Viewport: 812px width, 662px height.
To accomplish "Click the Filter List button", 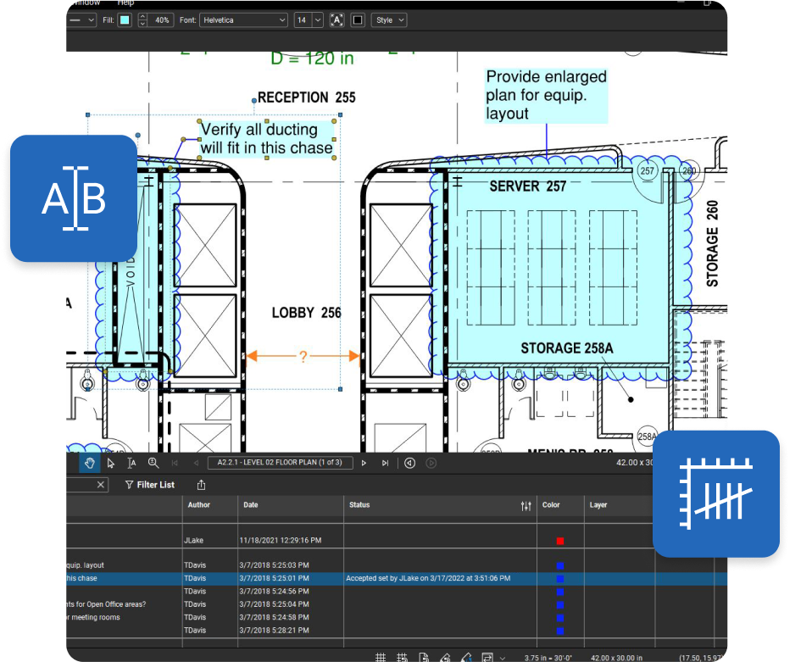I will (150, 485).
